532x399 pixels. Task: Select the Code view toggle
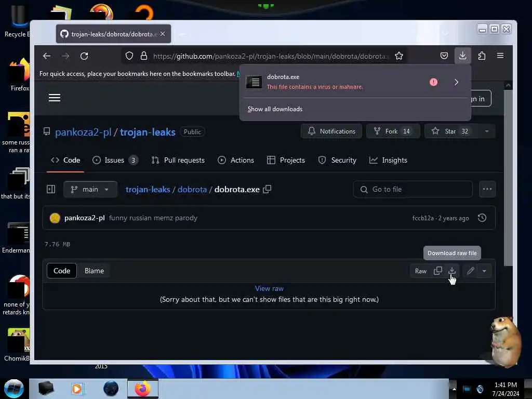tap(62, 271)
